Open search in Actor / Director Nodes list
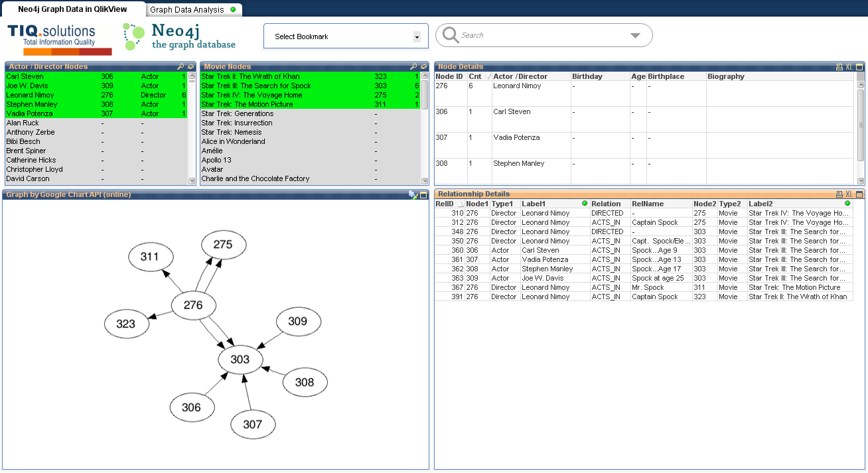The image size is (868, 473). (181, 67)
